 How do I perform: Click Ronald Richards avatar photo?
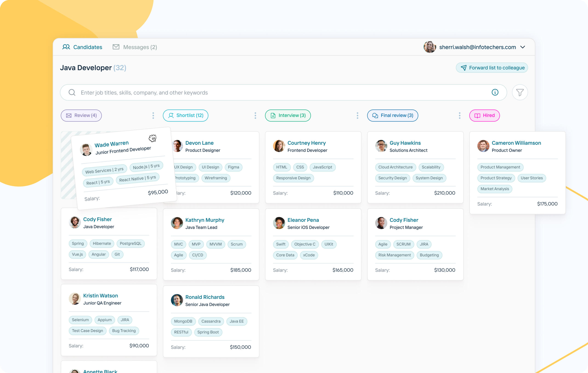[x=177, y=300]
